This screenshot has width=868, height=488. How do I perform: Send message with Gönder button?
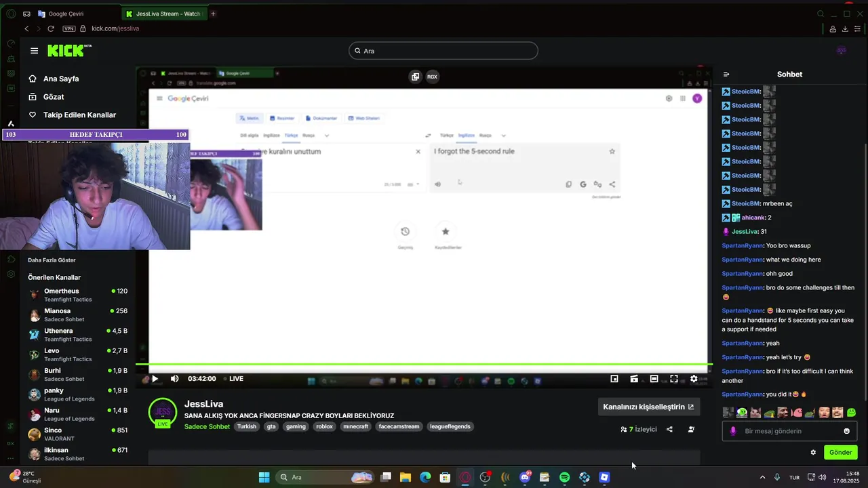click(x=840, y=452)
